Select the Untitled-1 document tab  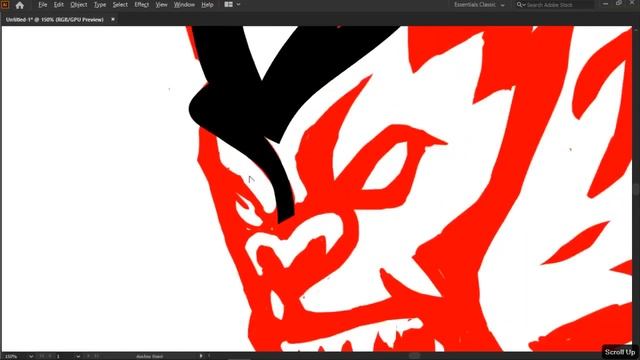(55, 20)
